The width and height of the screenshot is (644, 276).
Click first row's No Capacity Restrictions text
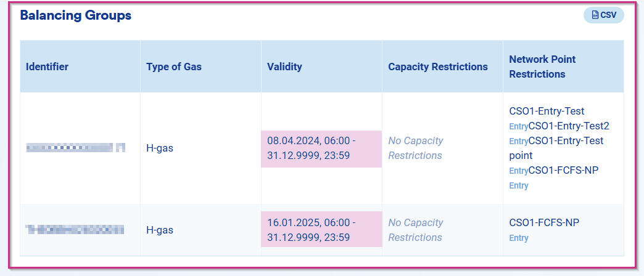click(415, 148)
